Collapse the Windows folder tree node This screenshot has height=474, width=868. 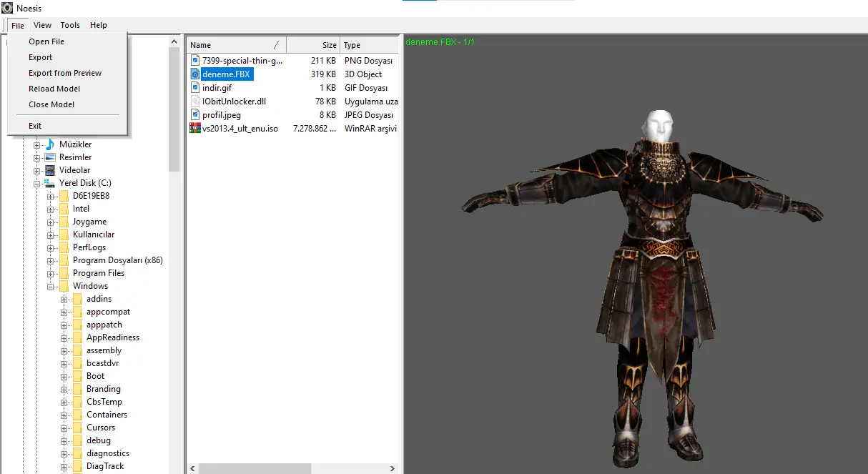51,287
